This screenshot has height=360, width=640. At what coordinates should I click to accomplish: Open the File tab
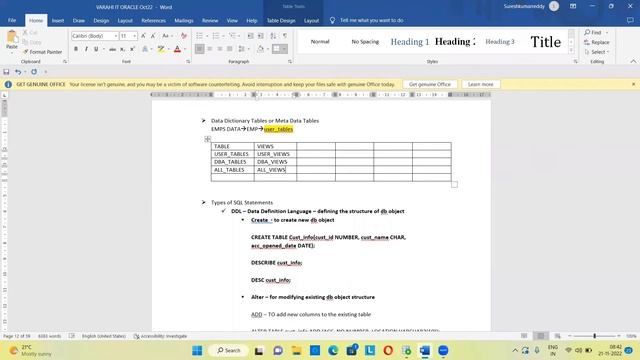click(x=12, y=20)
